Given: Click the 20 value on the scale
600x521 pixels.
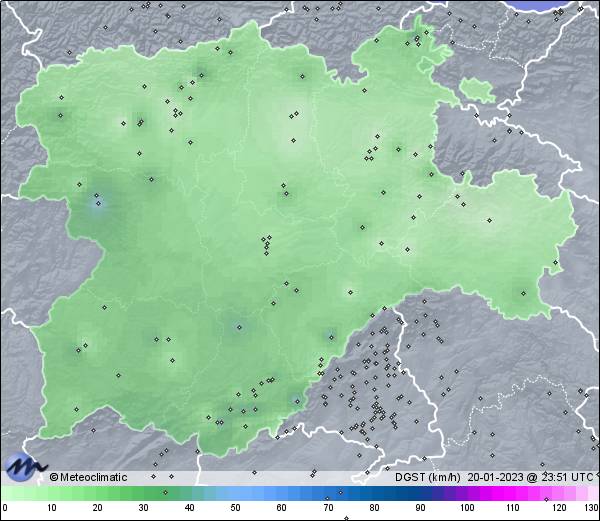Looking at the screenshot, I should [x=98, y=508].
